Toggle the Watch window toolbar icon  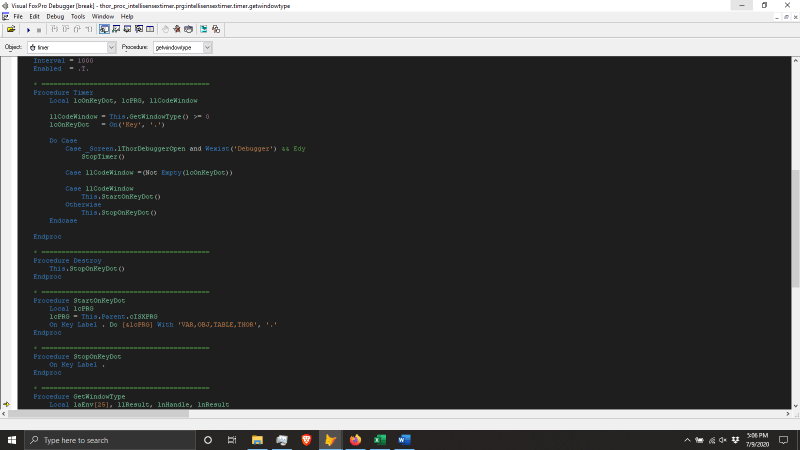click(x=116, y=30)
